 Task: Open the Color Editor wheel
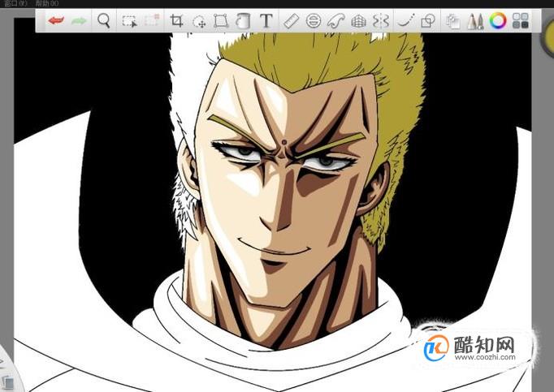pos(498,21)
